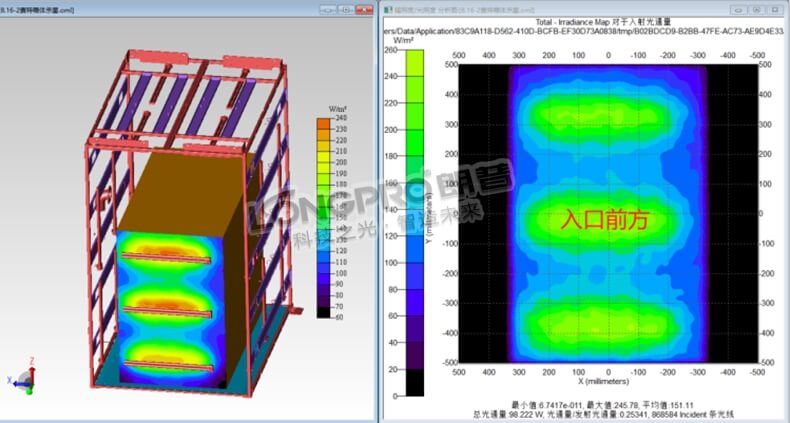Click the 3D view W/m² color legend
The image size is (790, 423).
tap(329, 215)
